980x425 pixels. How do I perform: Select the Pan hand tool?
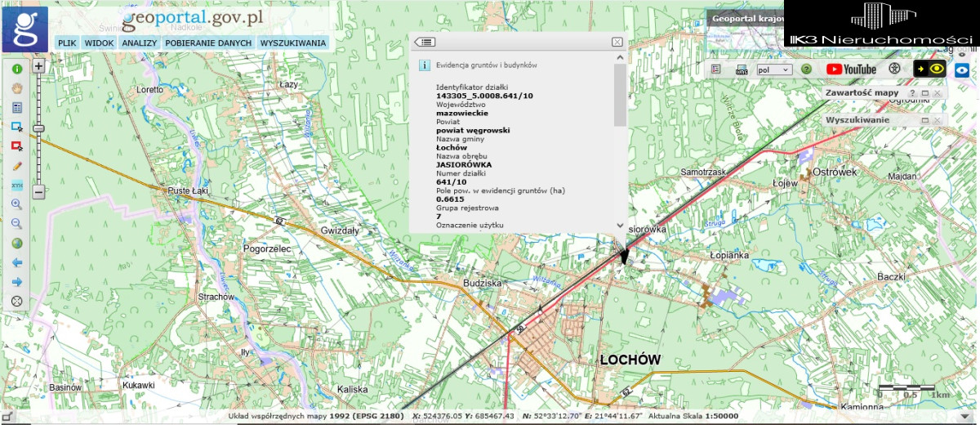click(x=16, y=88)
